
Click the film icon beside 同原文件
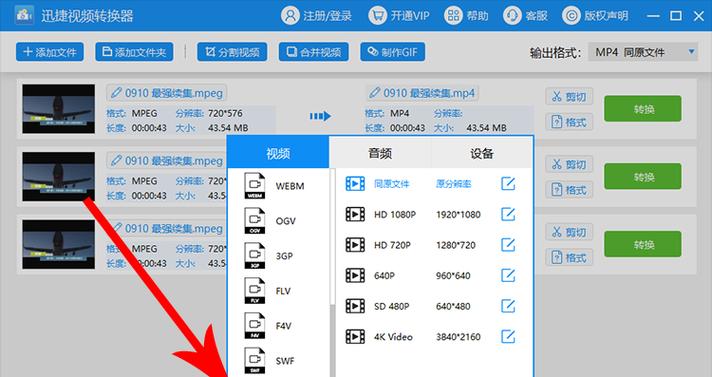tap(355, 184)
